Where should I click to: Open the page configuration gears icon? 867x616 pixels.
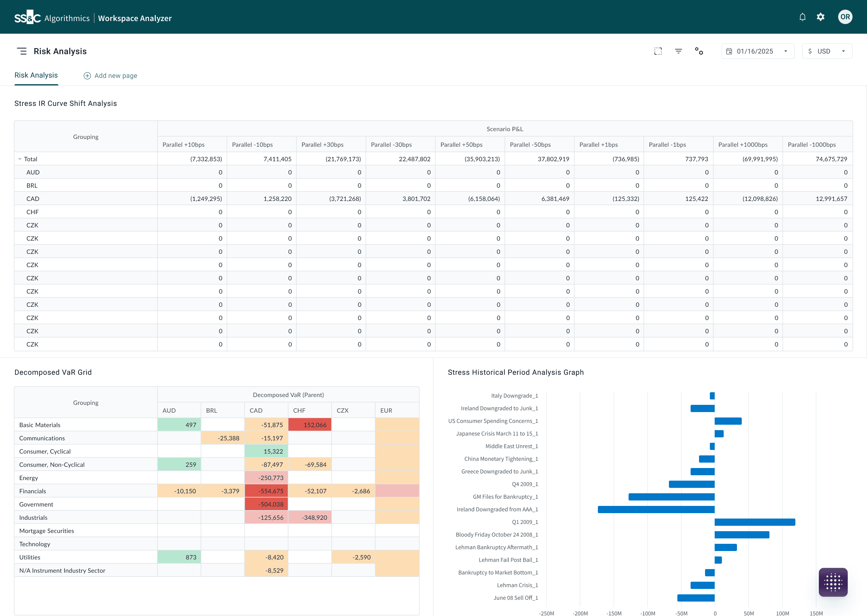pyautogui.click(x=699, y=51)
